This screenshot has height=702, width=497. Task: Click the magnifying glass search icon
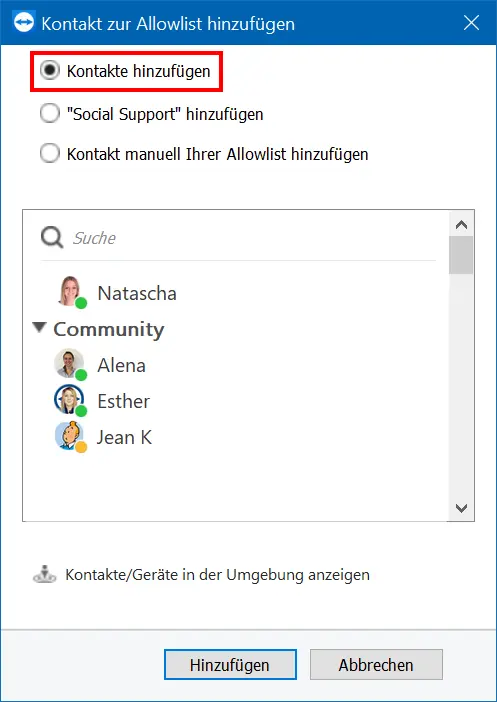click(x=52, y=237)
